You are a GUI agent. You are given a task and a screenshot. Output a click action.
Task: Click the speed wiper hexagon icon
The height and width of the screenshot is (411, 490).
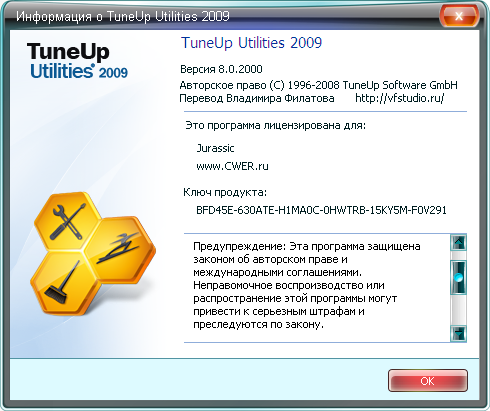121,249
